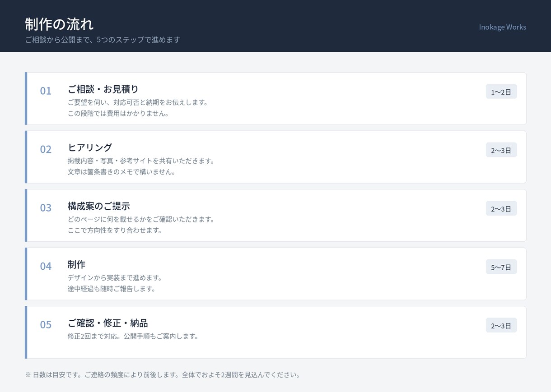The width and height of the screenshot is (551, 392).
Task: Select the heading ご相談・お見積り
Action: click(103, 89)
